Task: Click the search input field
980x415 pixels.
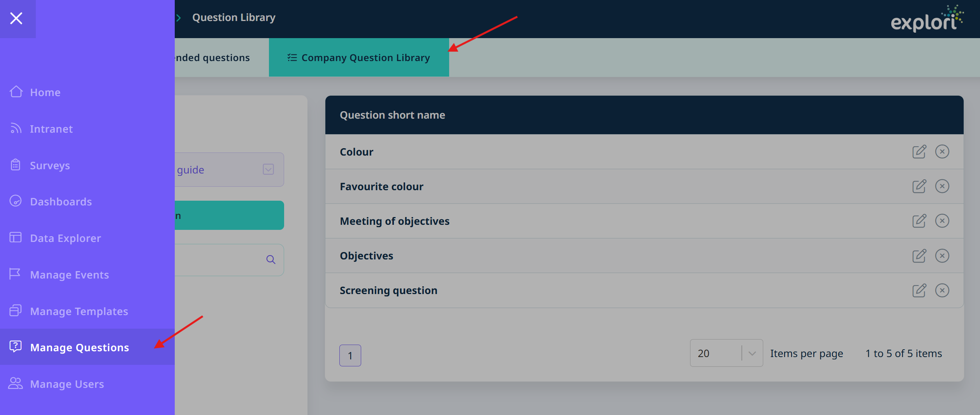Action: (x=218, y=259)
